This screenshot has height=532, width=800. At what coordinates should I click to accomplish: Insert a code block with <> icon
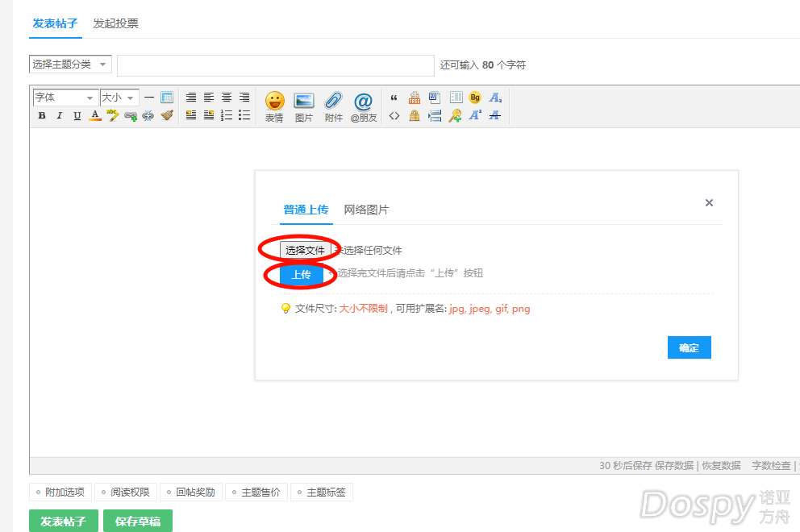tap(394, 116)
